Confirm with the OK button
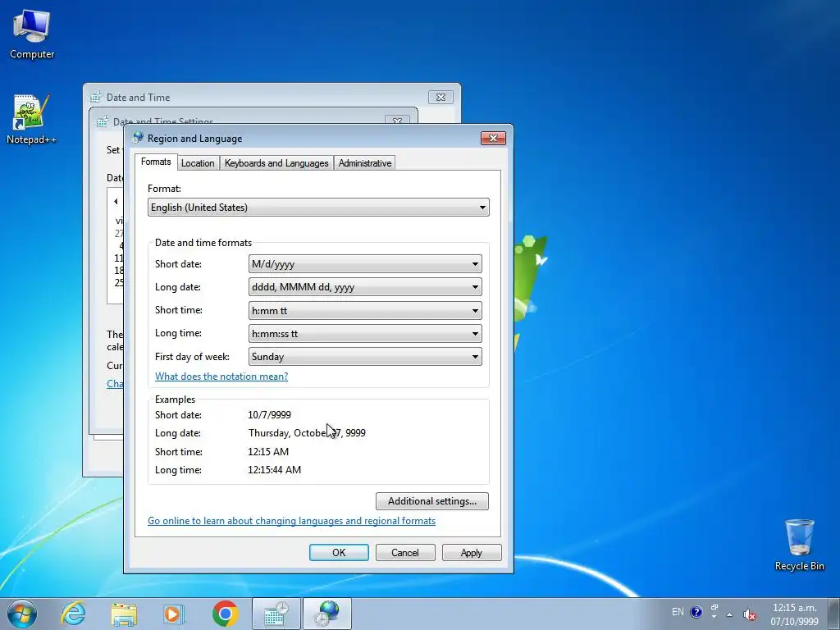This screenshot has width=840, height=630. (339, 552)
